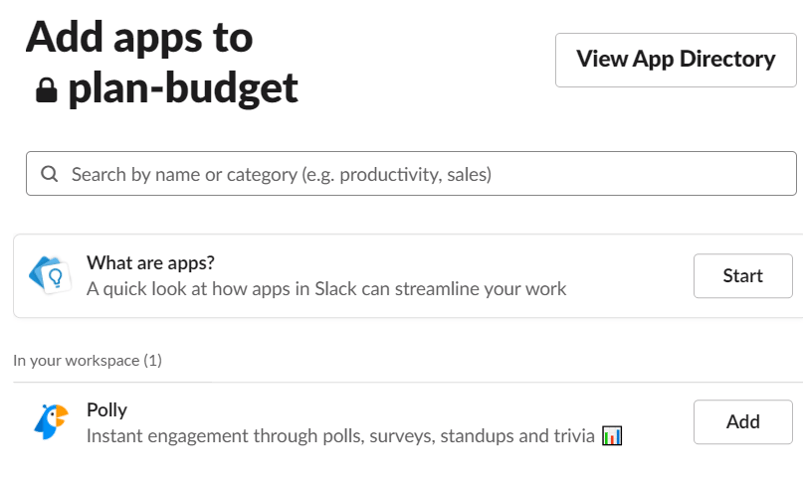Open the View App Directory button
803x482 pixels.
(x=675, y=60)
